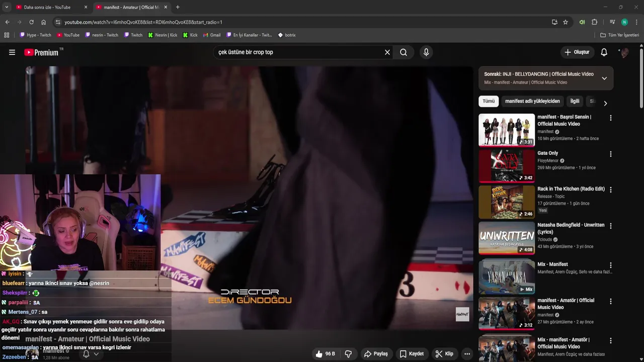This screenshot has width=644, height=362.
Task: Select the manifest adlı yükleyiciden chip
Action: pyautogui.click(x=532, y=101)
